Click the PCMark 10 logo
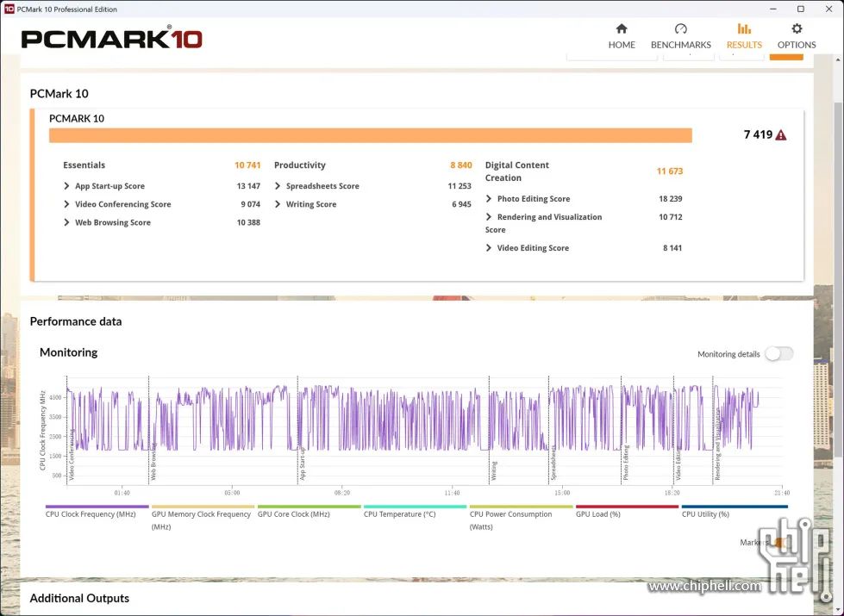 pos(112,39)
